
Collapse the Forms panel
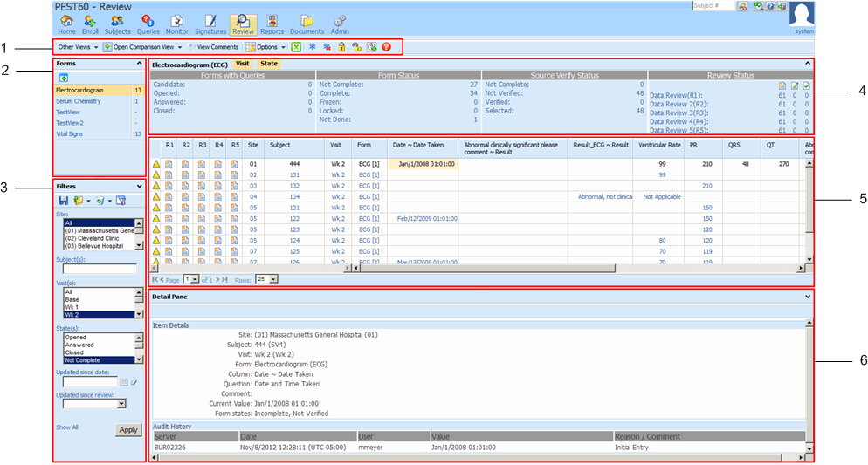[139, 64]
